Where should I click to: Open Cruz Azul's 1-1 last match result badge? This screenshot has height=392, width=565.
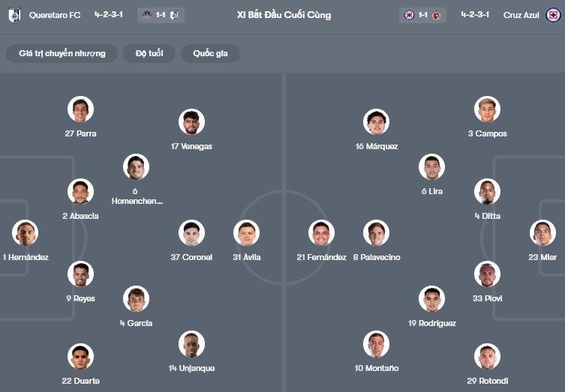423,15
